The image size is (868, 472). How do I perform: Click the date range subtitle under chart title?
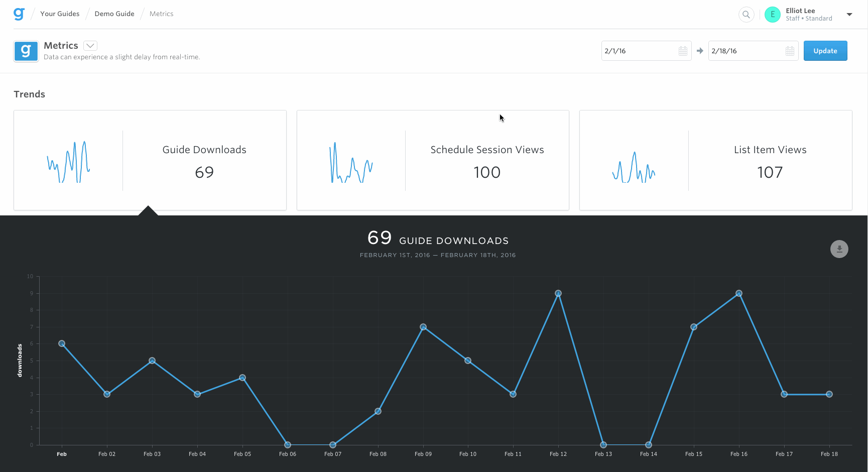[438, 255]
